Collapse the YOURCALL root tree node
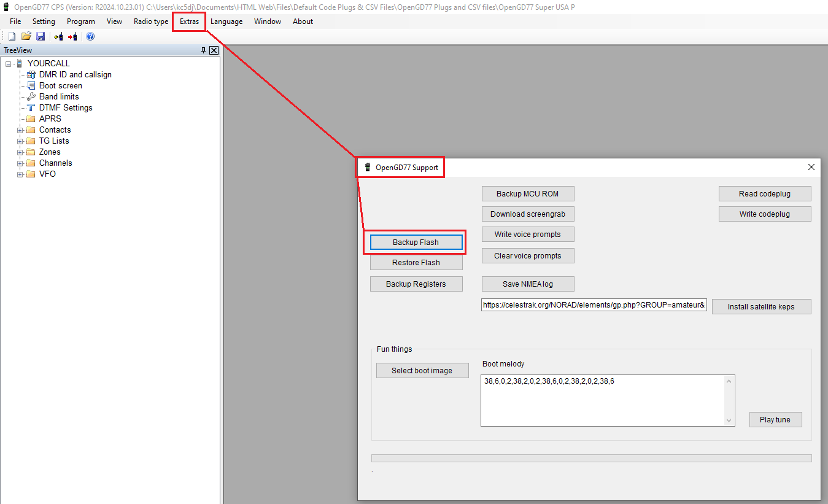This screenshot has width=828, height=504. pos(9,64)
